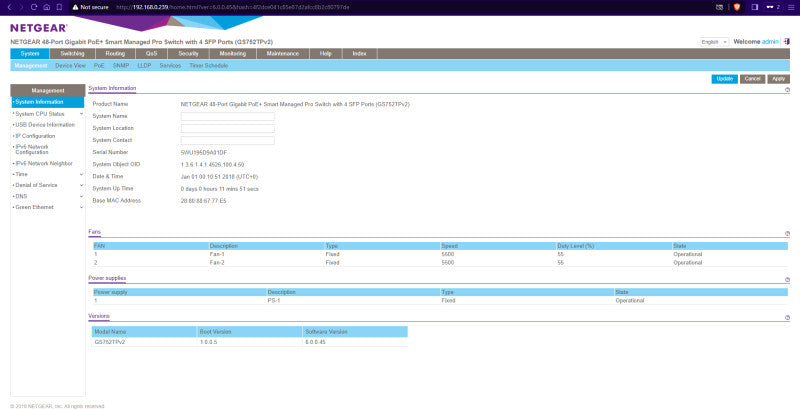Select the Services submenu
The width and height of the screenshot is (800, 409).
tap(170, 66)
